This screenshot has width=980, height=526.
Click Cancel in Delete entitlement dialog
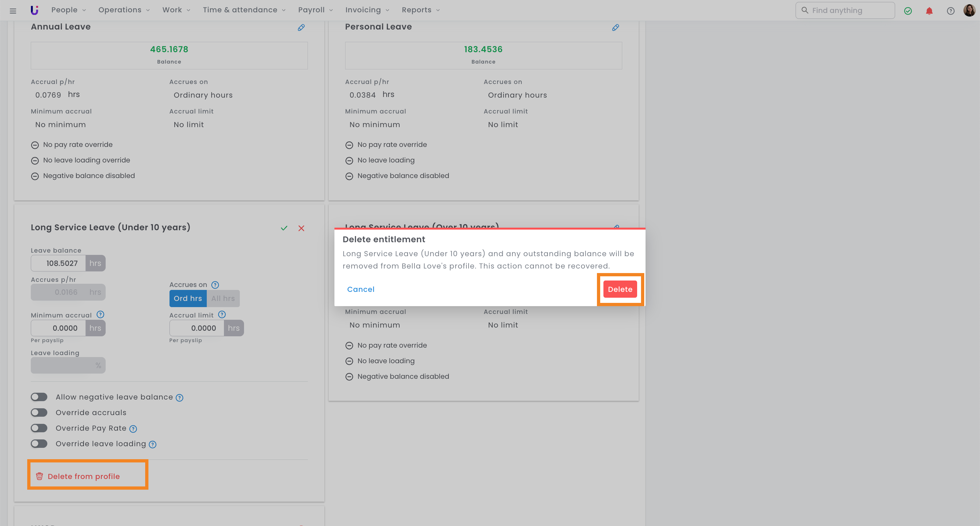coord(360,289)
